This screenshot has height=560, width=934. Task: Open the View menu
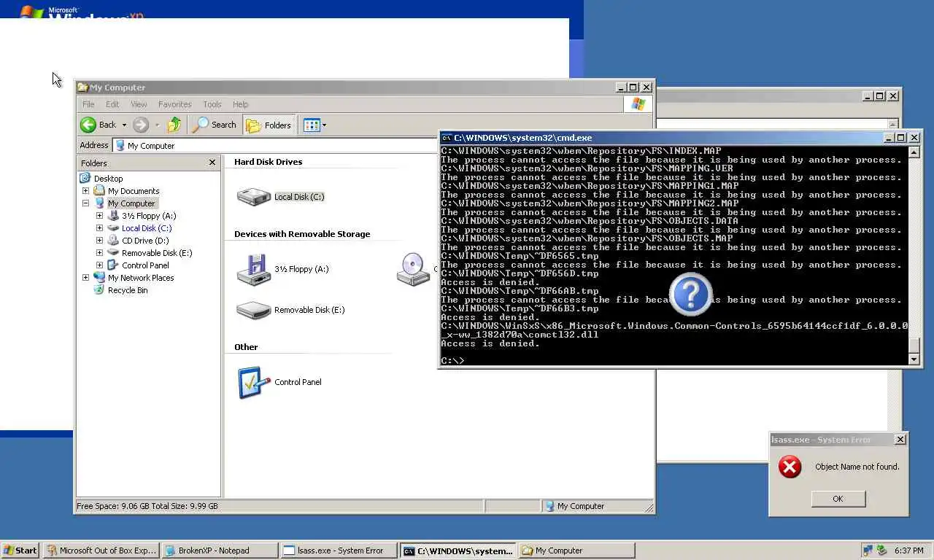pyautogui.click(x=139, y=104)
